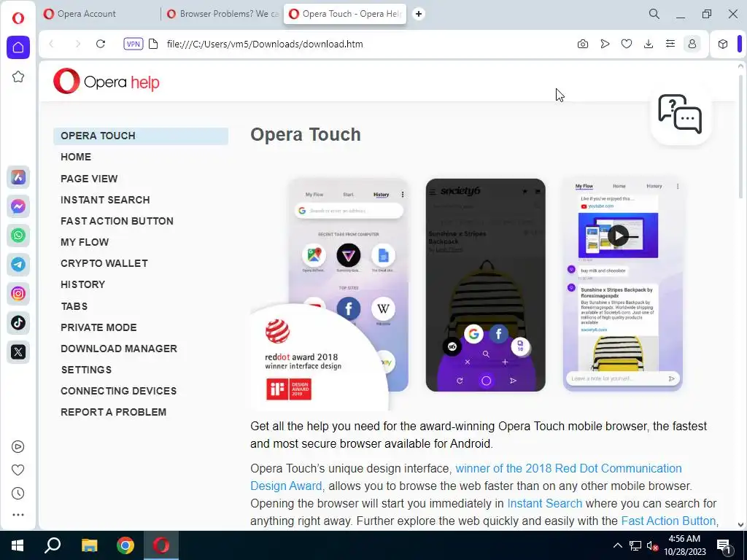This screenshot has height=560, width=747.
Task: Open HISTORY help section
Action: [x=83, y=284]
